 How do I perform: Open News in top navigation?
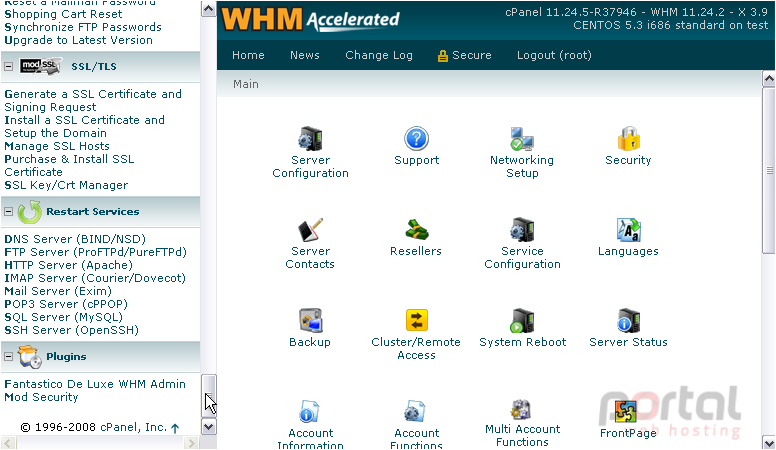pyautogui.click(x=305, y=55)
